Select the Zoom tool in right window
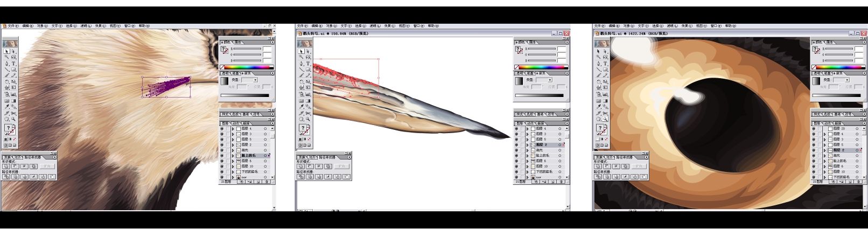The width and height of the screenshot is (868, 235). pyautogui.click(x=605, y=119)
